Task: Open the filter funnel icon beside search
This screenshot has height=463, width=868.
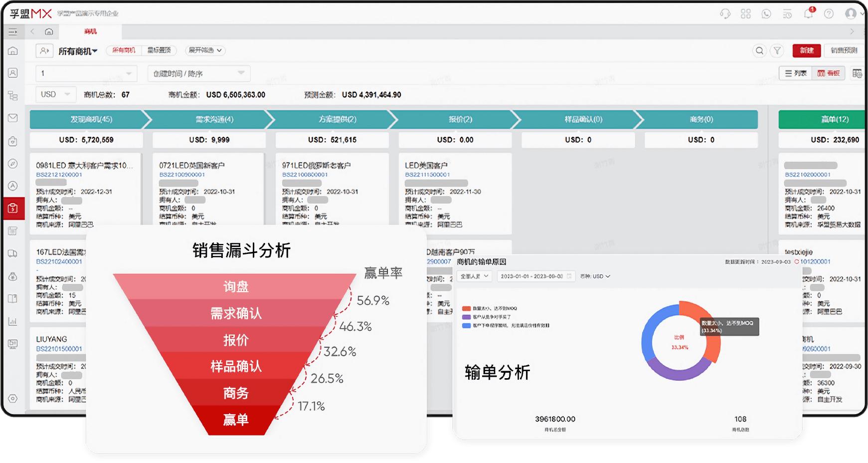Action: pyautogui.click(x=778, y=51)
